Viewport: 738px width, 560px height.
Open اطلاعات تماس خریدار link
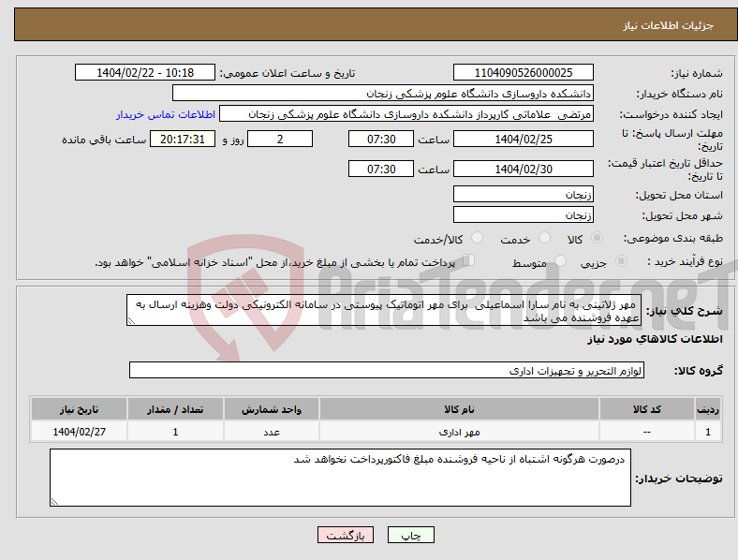point(166,114)
